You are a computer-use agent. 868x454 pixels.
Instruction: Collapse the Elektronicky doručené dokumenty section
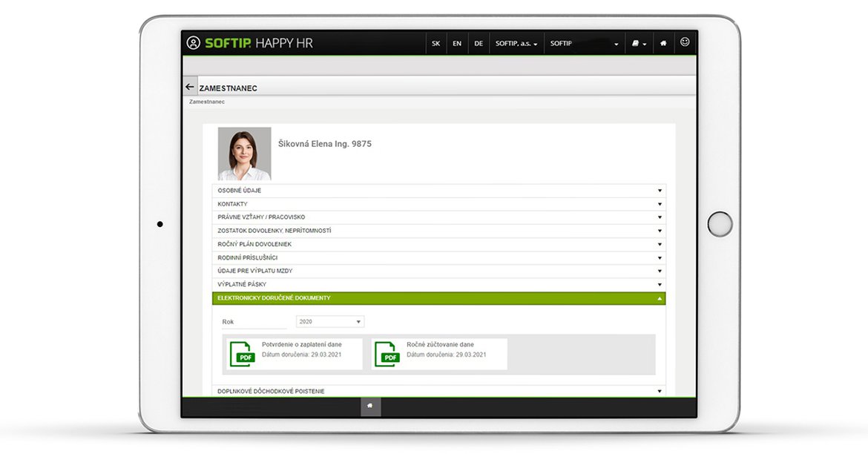click(438, 298)
